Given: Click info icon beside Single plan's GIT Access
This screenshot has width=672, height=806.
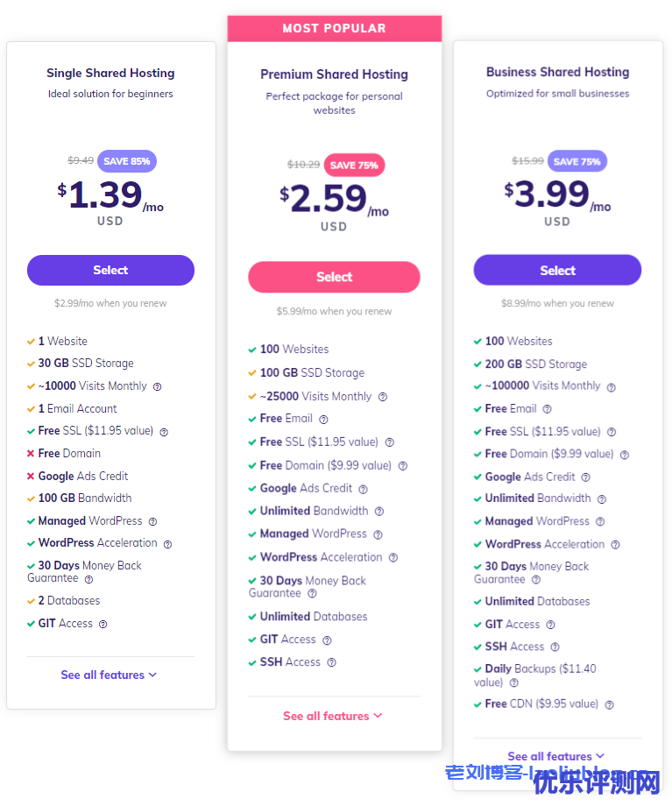Looking at the screenshot, I should coord(103,625).
